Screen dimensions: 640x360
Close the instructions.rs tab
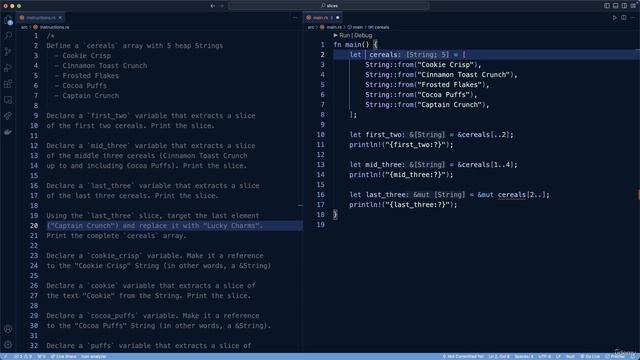click(x=60, y=18)
